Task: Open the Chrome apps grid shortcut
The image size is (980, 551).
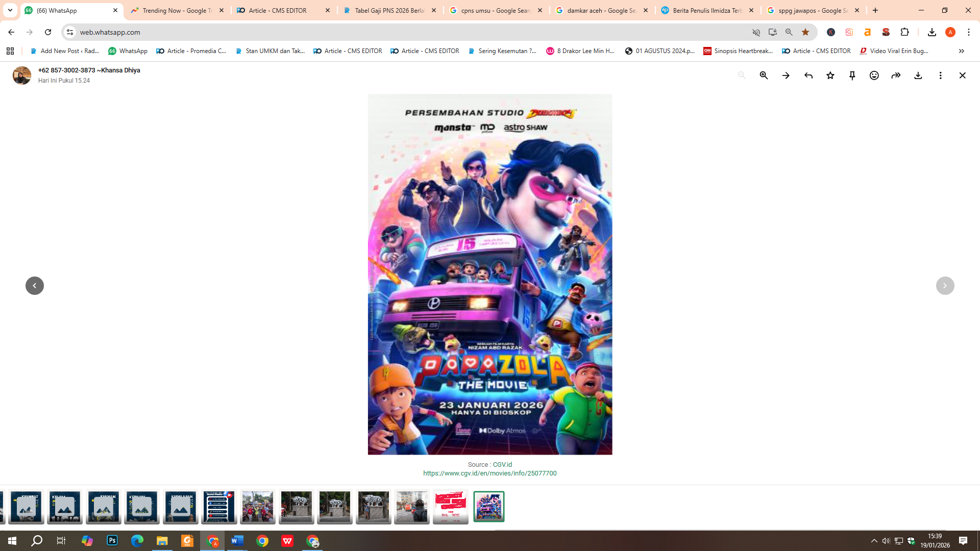Action: [x=10, y=51]
